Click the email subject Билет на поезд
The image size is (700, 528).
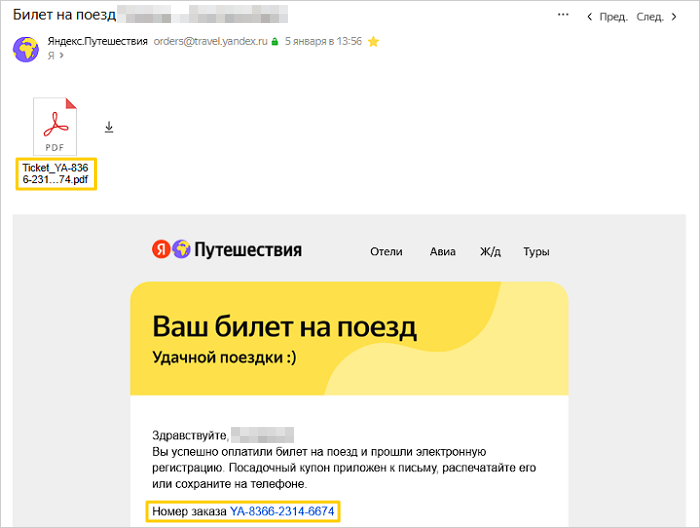[64, 15]
